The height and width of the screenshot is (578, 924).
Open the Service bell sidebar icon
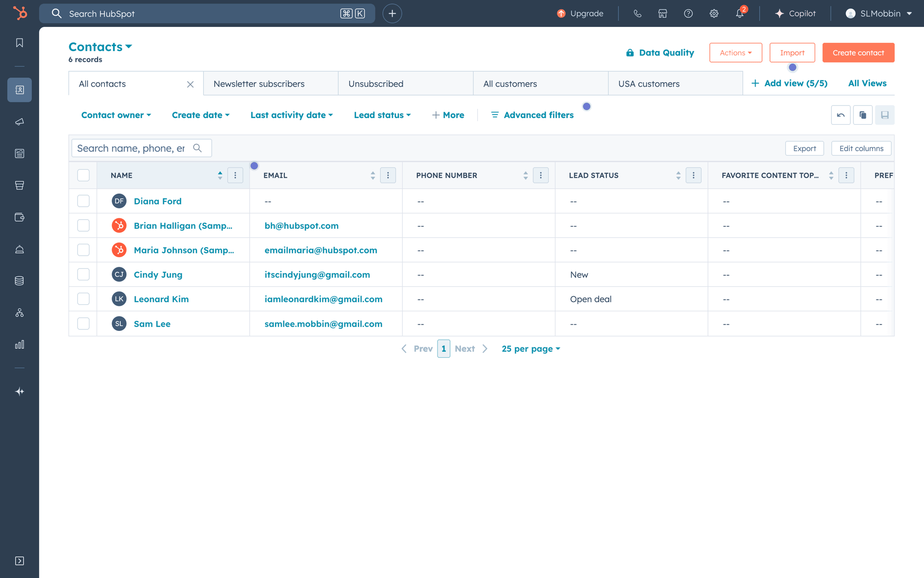[19, 249]
